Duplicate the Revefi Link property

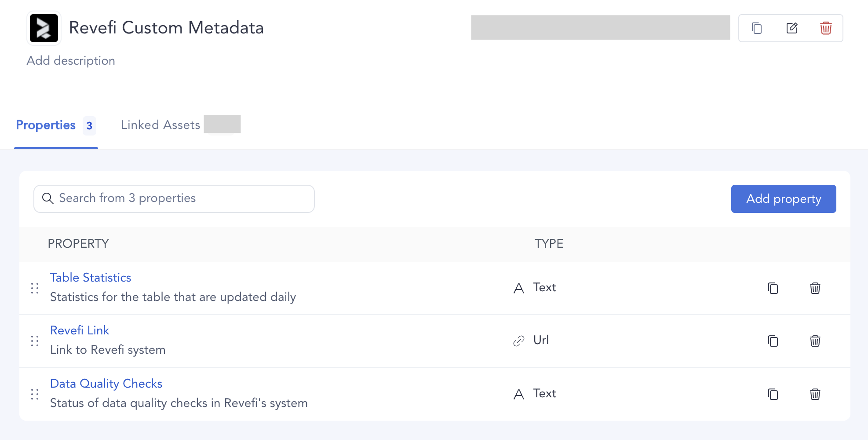click(x=773, y=341)
